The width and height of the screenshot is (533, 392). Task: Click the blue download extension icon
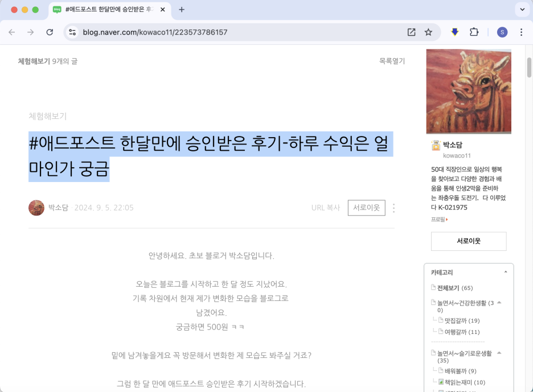pyautogui.click(x=454, y=32)
